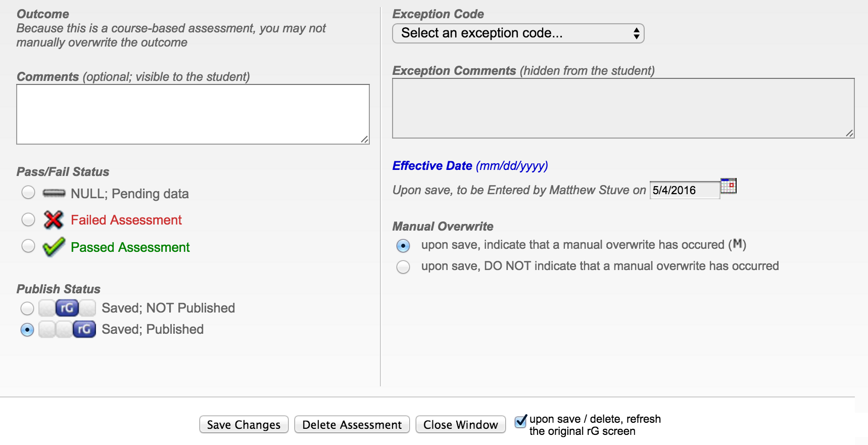Click the gray NULL dash icon
Image resolution: width=868 pixels, height=445 pixels.
pyautogui.click(x=54, y=193)
